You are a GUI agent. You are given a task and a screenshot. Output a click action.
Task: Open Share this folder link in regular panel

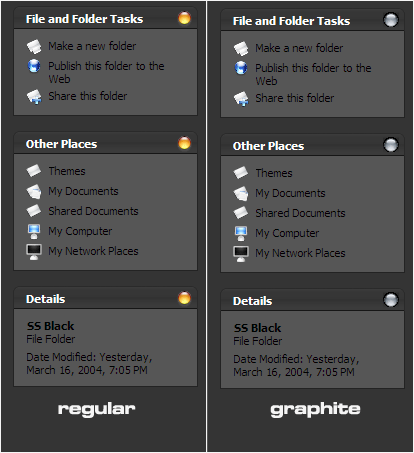pos(88,96)
